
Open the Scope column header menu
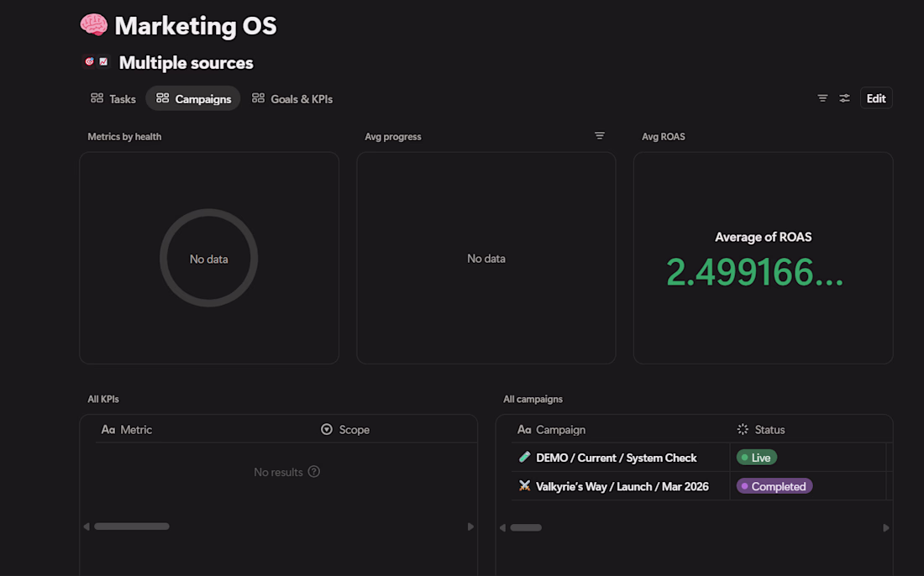(x=345, y=429)
